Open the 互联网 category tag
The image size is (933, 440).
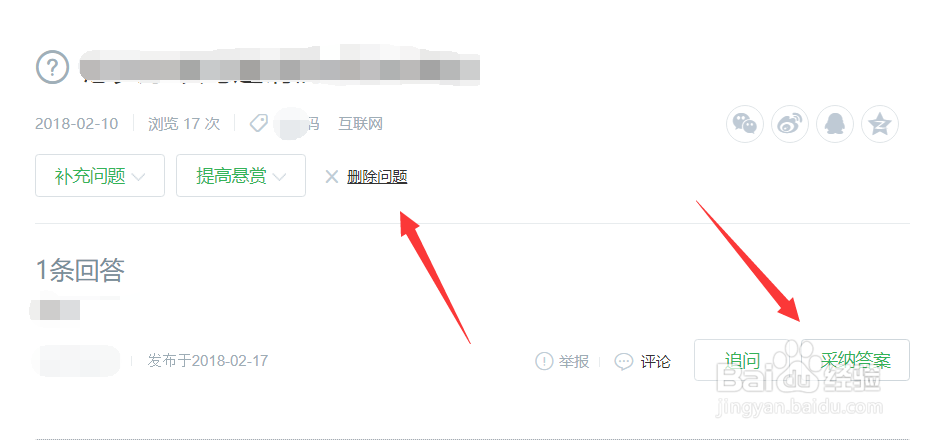[361, 123]
